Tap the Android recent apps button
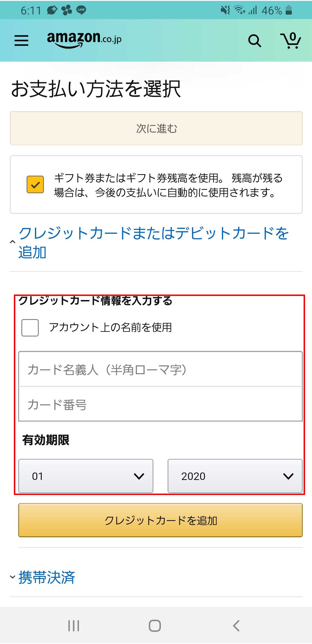Image resolution: width=312 pixels, height=644 pixels. click(74, 625)
